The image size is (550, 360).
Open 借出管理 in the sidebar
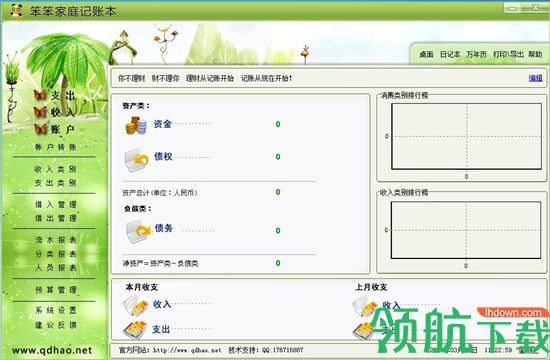point(56,218)
